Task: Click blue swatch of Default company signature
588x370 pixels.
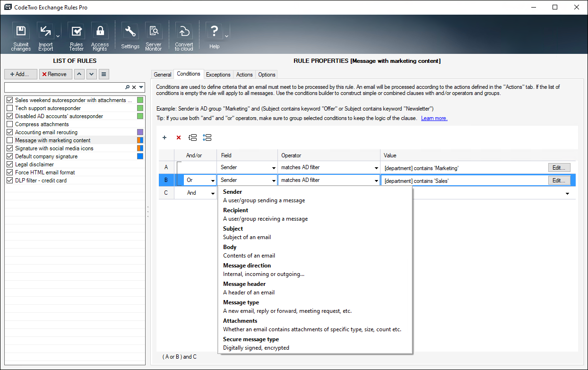Action: point(140,156)
